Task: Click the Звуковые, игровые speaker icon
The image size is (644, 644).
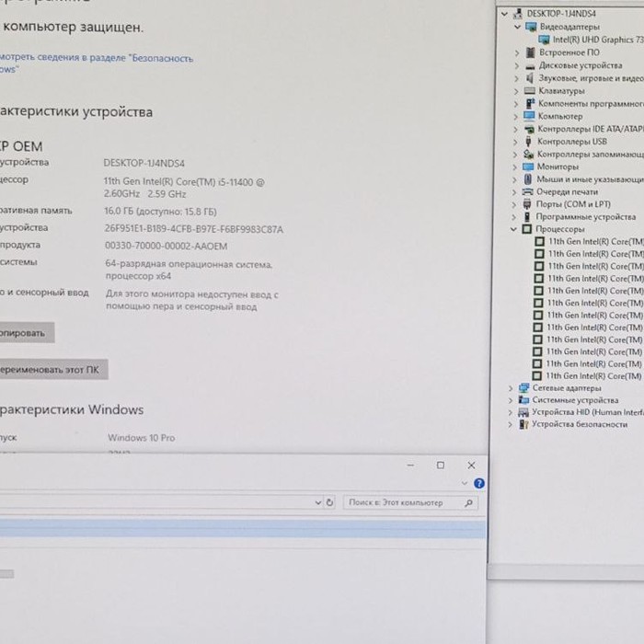Action: pos(530,78)
